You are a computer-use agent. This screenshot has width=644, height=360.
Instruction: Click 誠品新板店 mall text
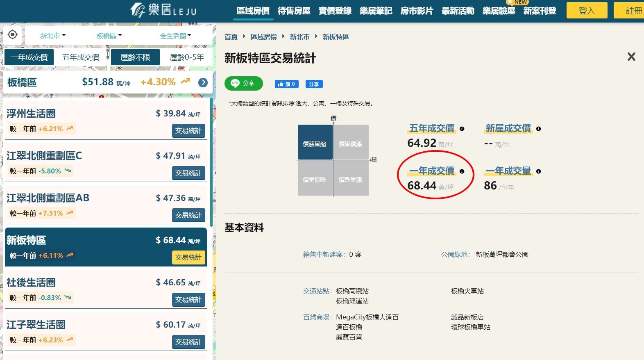[x=467, y=317]
